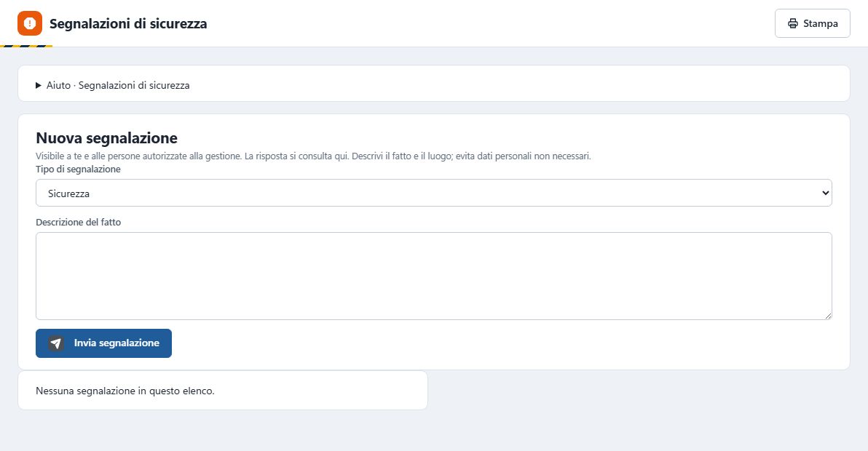868x451 pixels.
Task: Click the visibility notice text under heading
Action: (313, 156)
